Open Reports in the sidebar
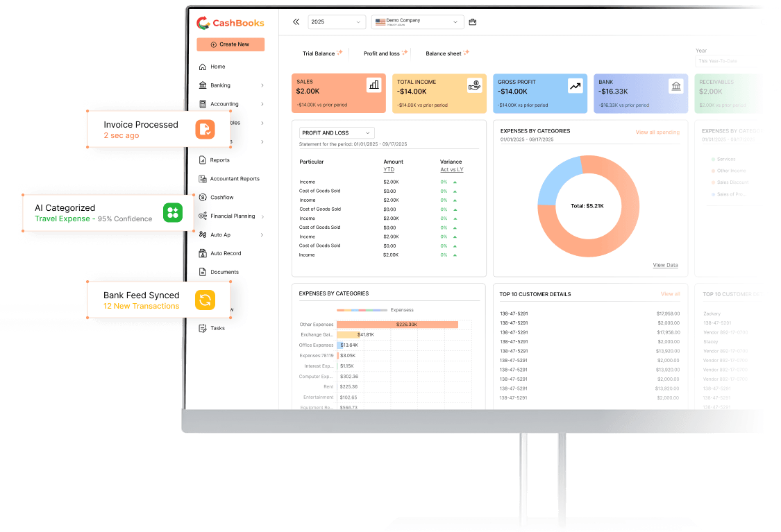 (x=219, y=160)
